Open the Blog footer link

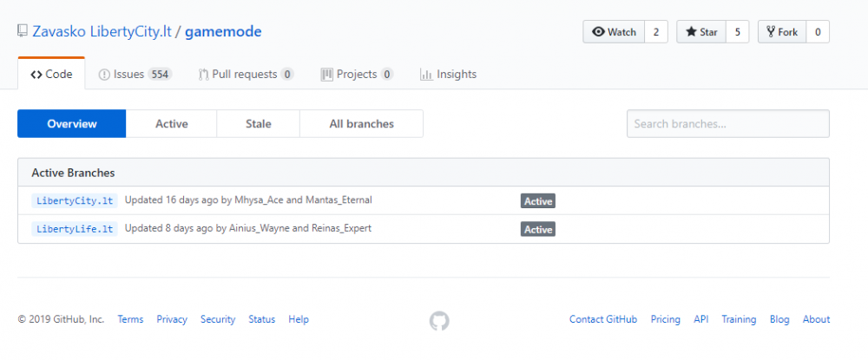779,319
